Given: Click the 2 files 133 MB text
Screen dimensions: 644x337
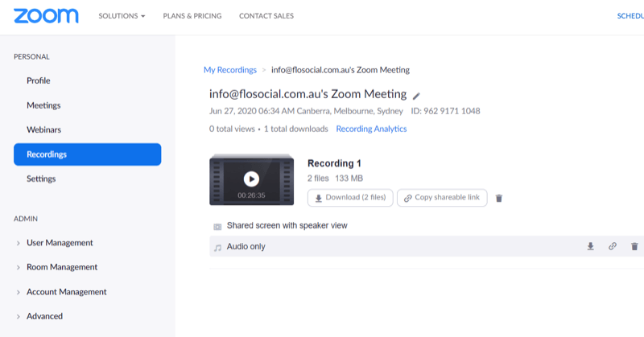Looking at the screenshot, I should point(335,178).
